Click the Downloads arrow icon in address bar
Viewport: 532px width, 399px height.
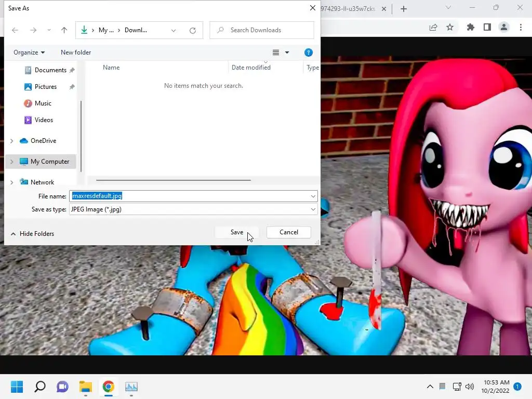(84, 30)
